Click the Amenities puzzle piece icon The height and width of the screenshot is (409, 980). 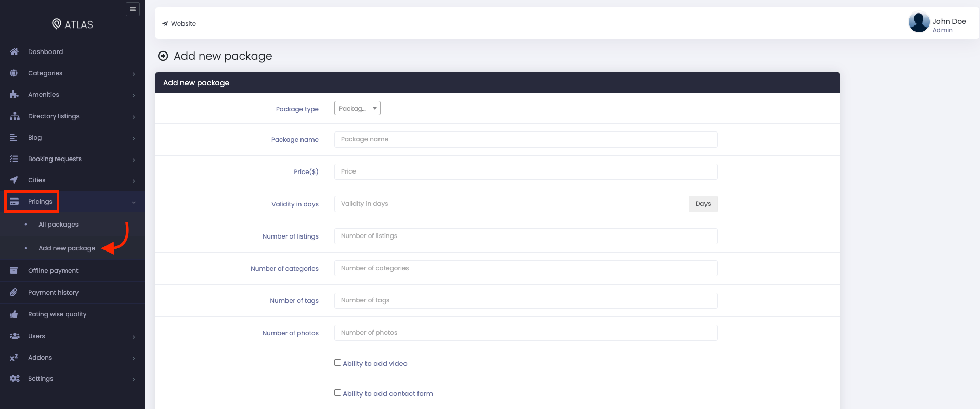pyautogui.click(x=14, y=95)
